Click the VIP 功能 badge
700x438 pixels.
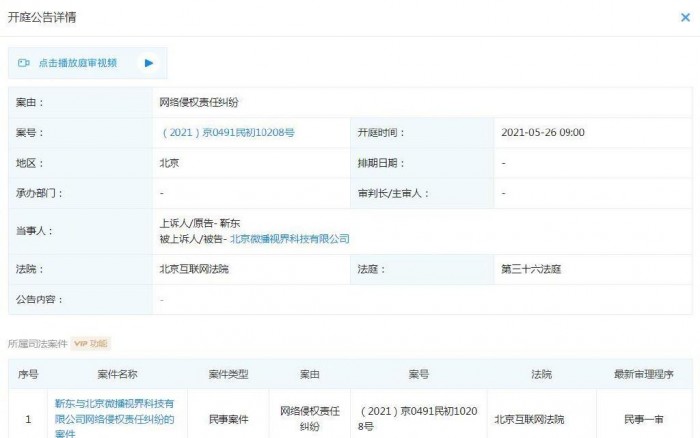(91, 343)
